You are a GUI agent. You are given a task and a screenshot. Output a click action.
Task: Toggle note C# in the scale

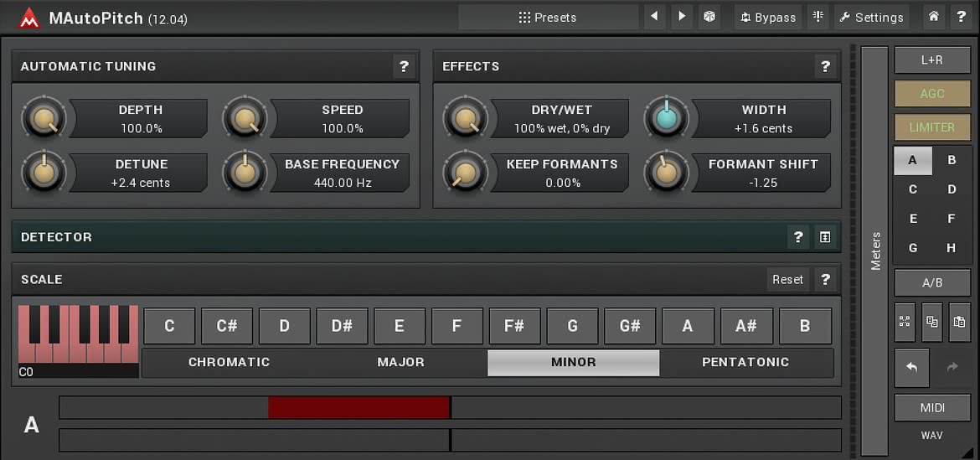tap(227, 326)
